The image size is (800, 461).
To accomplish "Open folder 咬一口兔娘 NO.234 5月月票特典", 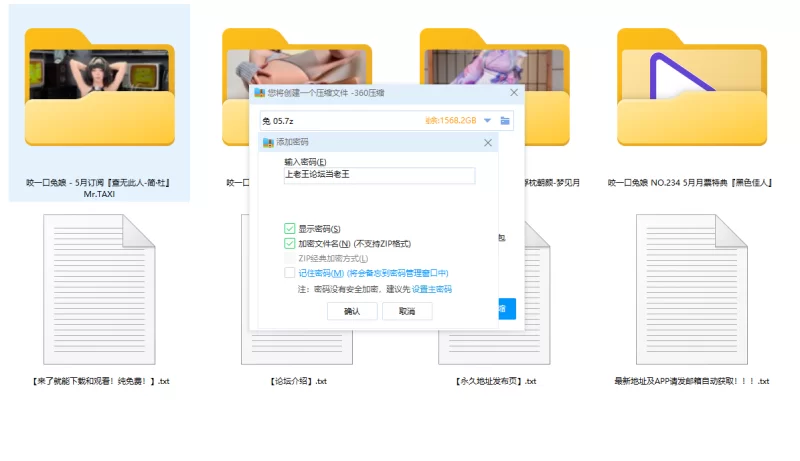I will (x=692, y=87).
